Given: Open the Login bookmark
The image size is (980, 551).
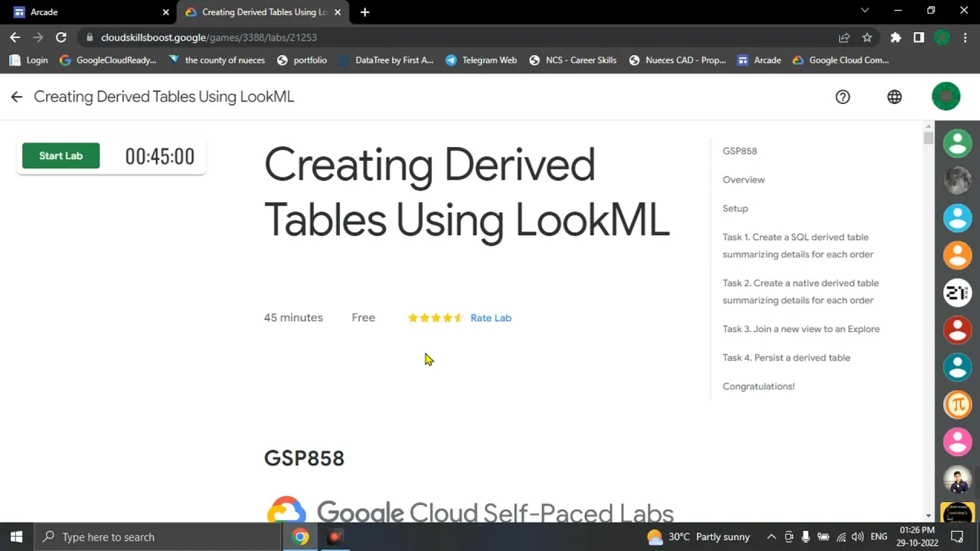Looking at the screenshot, I should pos(29,60).
